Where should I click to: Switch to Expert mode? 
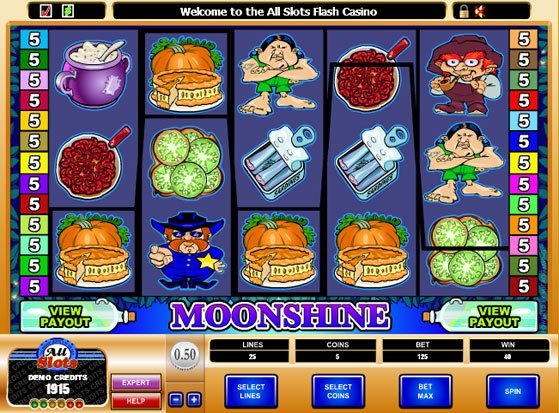tap(136, 382)
